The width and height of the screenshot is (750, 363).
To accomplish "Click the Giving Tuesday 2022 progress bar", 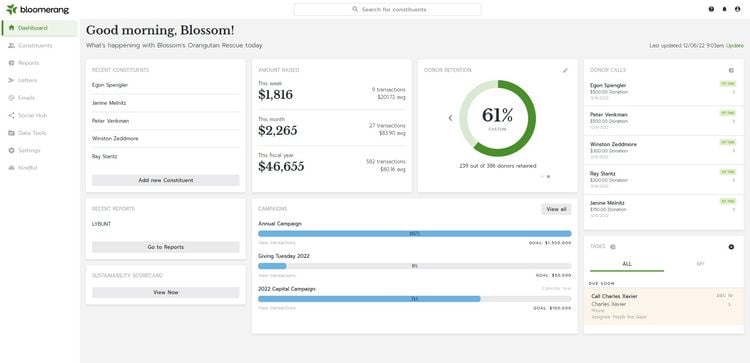I will [x=415, y=266].
